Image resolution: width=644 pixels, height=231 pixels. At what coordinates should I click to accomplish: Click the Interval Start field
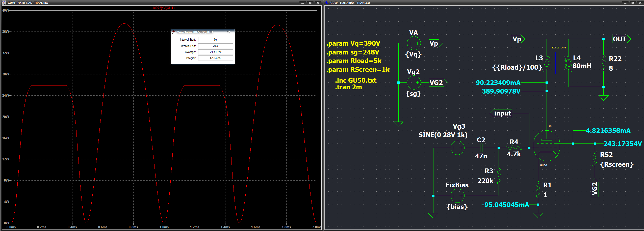coord(215,40)
